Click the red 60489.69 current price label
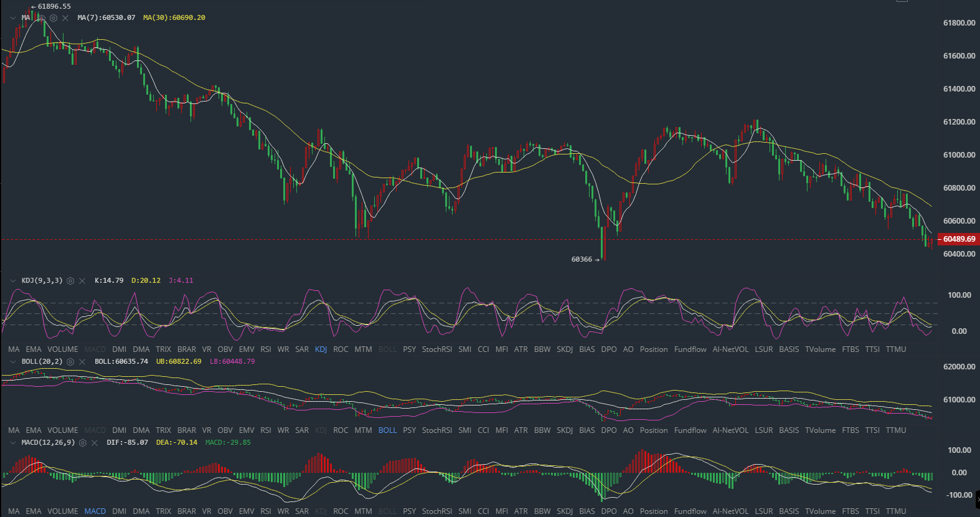This screenshot has height=517, width=980. [959, 239]
